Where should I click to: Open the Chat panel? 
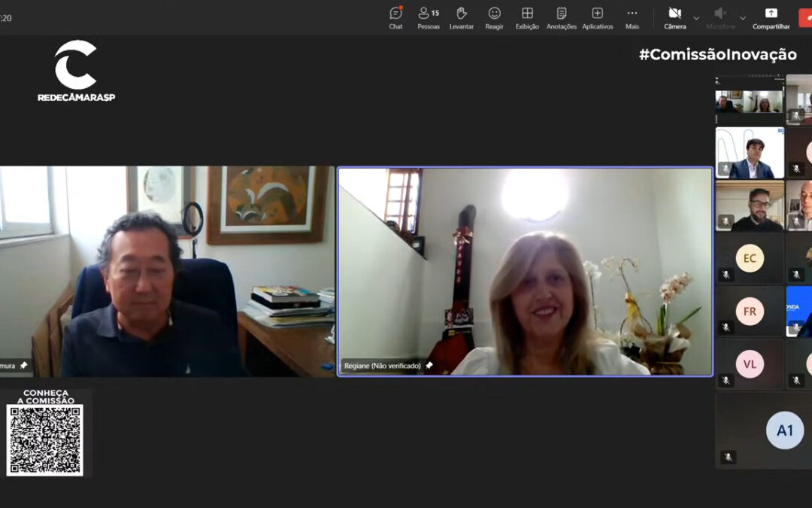pos(395,17)
